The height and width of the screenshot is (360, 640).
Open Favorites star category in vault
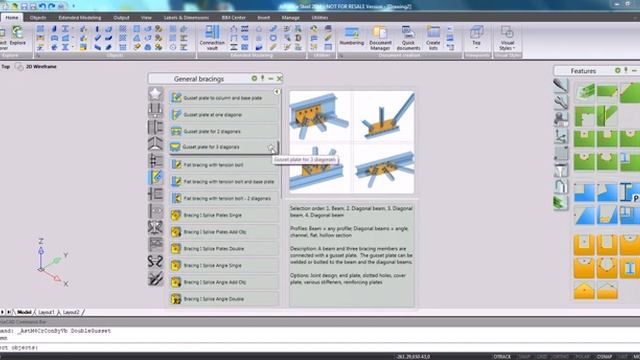click(x=156, y=94)
